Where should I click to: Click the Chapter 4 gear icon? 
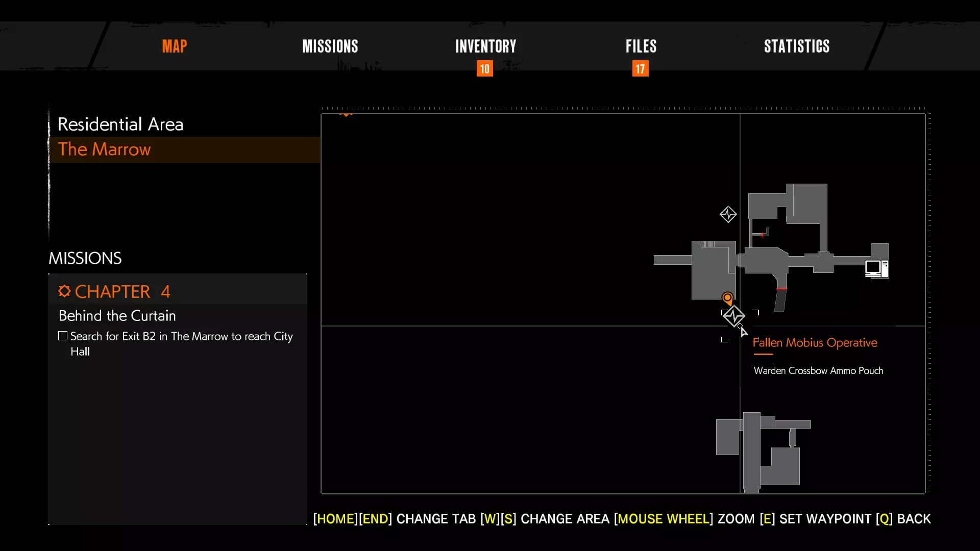(x=64, y=291)
